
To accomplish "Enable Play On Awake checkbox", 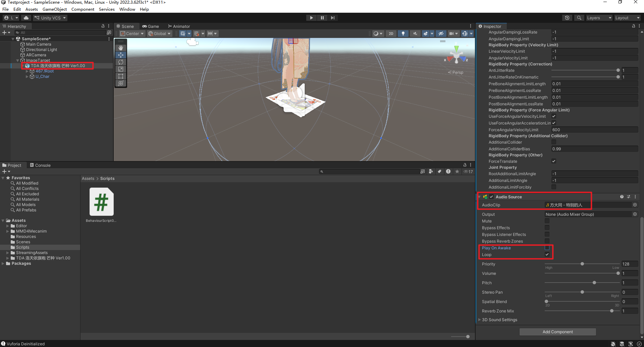I will (x=547, y=248).
